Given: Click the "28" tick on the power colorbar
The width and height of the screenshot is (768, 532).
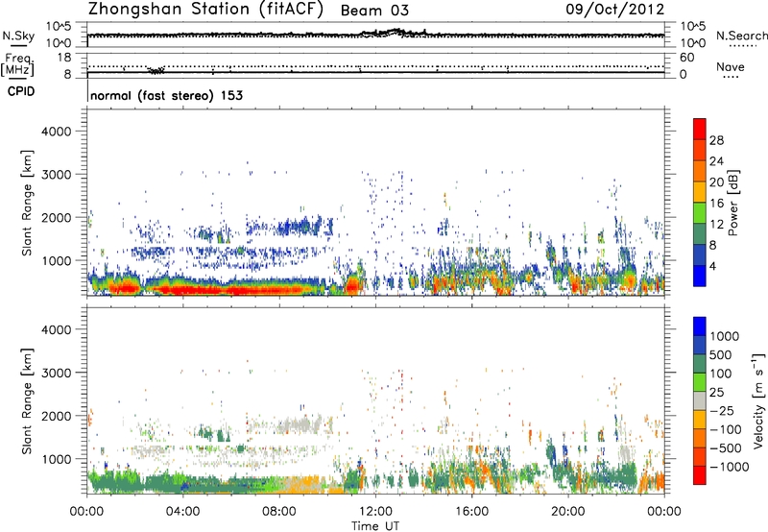Looking at the screenshot, I should coord(716,140).
